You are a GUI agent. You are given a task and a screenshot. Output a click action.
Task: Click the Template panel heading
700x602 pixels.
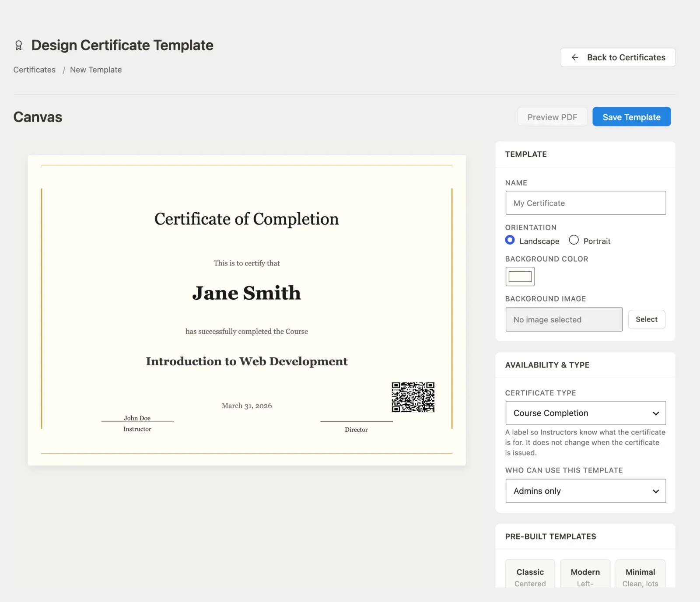pyautogui.click(x=526, y=154)
